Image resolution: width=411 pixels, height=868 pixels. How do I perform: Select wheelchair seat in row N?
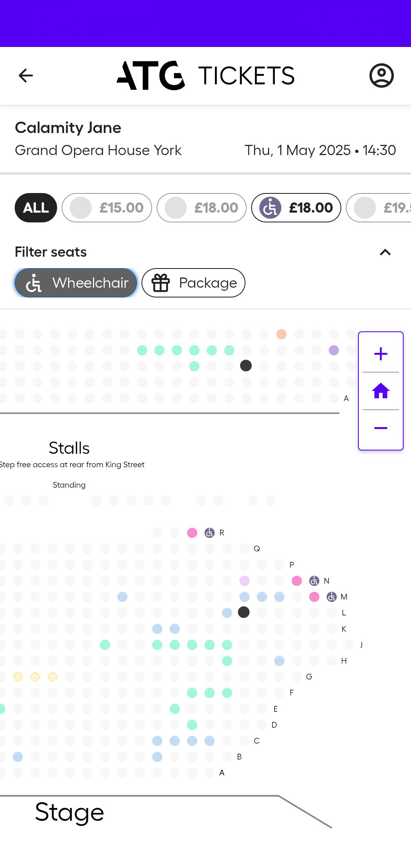(314, 581)
